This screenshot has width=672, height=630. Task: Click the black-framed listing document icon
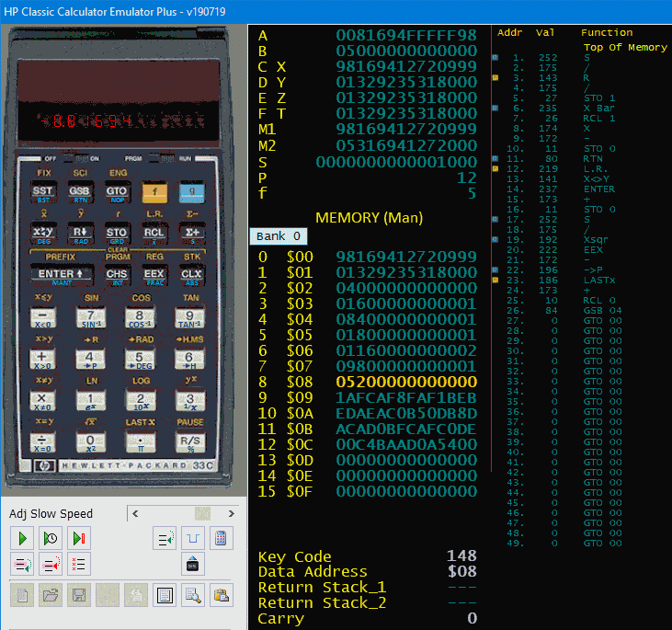point(165,595)
